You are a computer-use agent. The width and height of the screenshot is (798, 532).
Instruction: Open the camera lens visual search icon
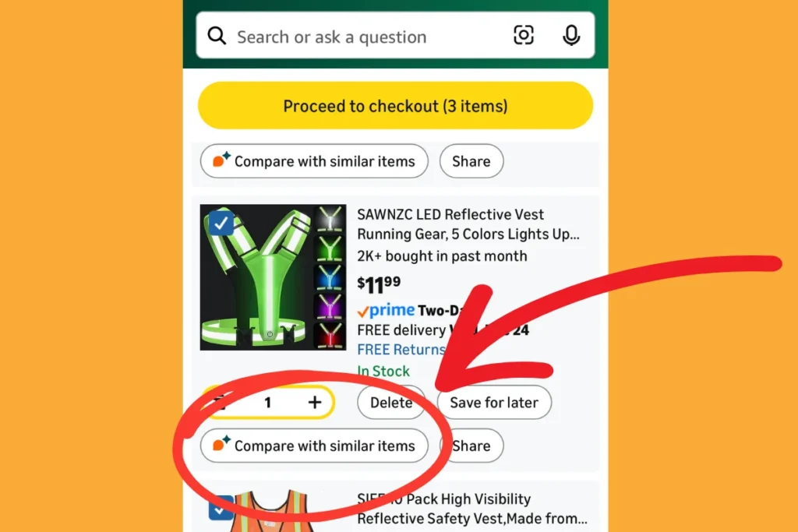pyautogui.click(x=523, y=35)
